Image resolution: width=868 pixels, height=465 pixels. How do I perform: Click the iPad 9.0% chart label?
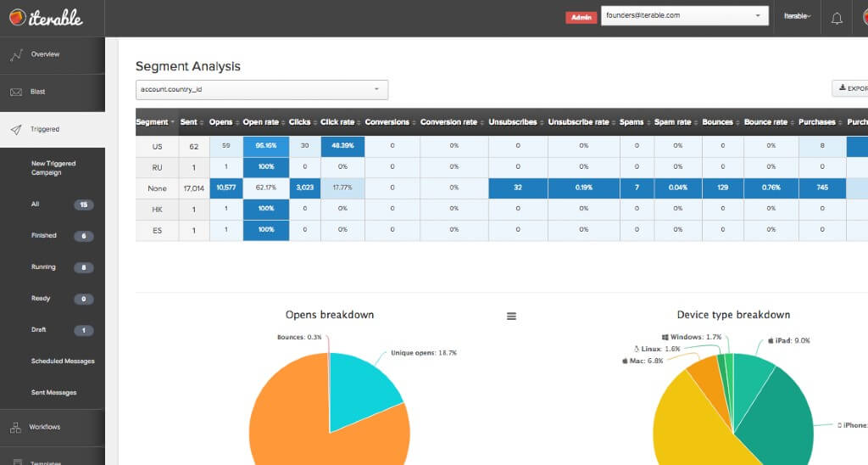[x=789, y=341]
